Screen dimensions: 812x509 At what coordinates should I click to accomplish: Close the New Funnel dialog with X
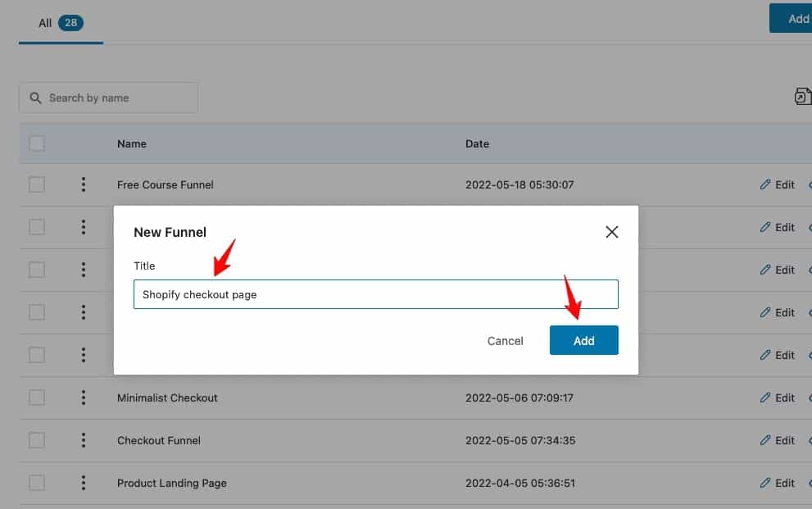point(611,232)
